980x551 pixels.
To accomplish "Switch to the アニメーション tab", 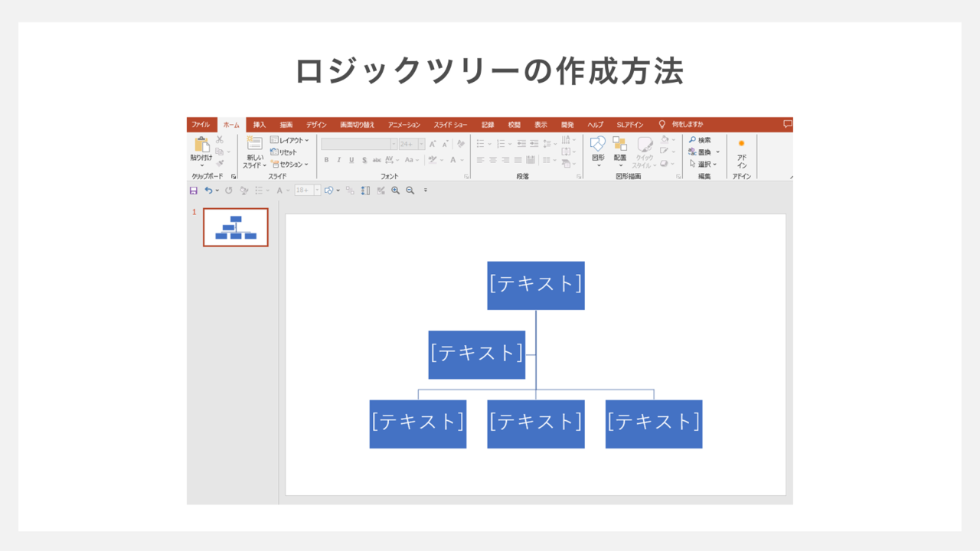I will click(x=404, y=125).
